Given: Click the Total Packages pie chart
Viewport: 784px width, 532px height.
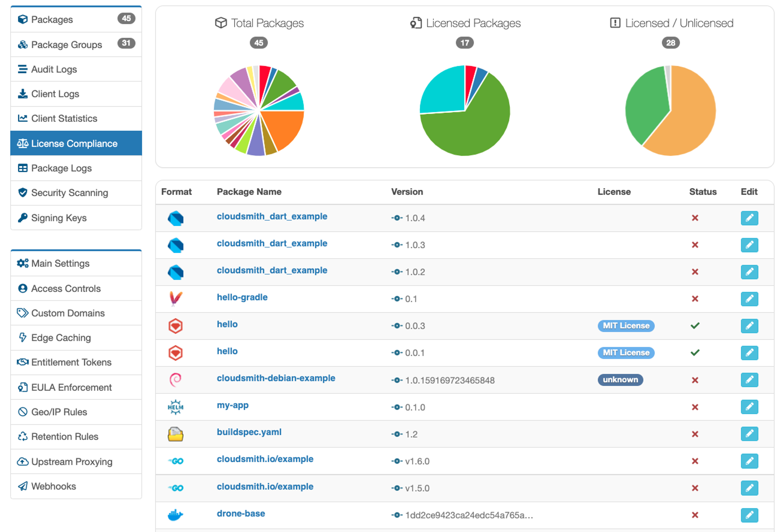Looking at the screenshot, I should 259,110.
